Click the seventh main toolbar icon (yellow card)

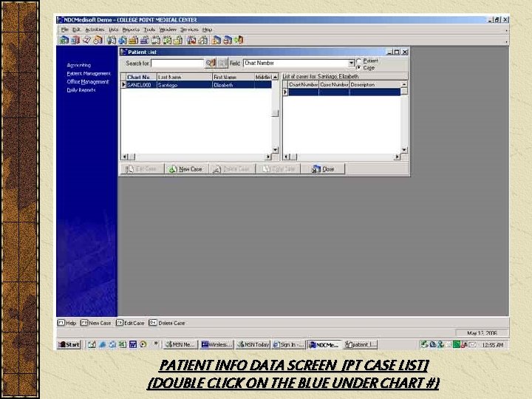tap(133, 40)
